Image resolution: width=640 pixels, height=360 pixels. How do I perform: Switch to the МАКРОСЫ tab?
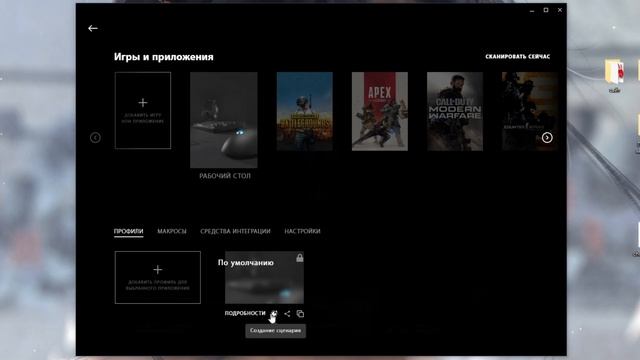coord(172,231)
